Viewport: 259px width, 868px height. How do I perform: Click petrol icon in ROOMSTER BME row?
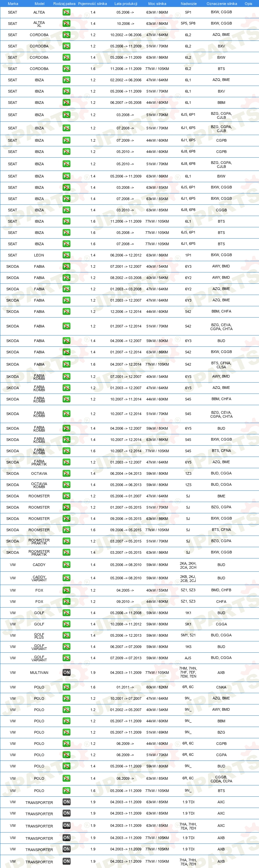tap(66, 496)
